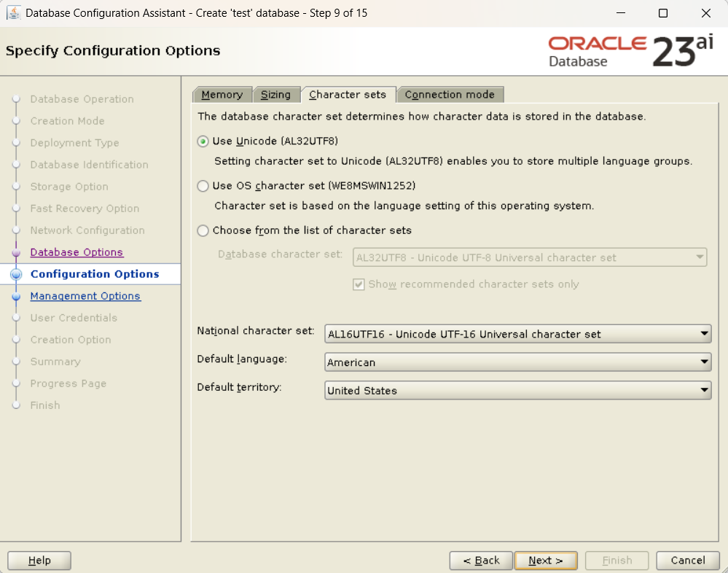
Task: Click the Creation Mode step label
Action: pyautogui.click(x=67, y=121)
